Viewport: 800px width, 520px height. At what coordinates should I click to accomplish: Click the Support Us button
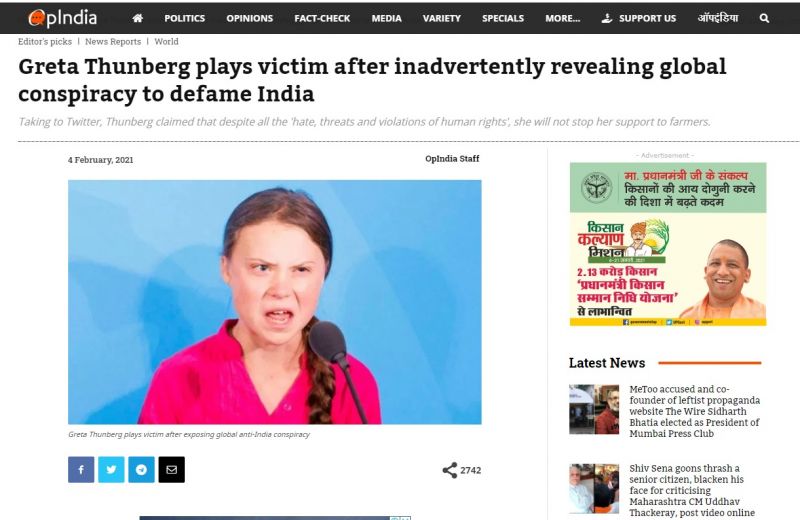point(639,18)
